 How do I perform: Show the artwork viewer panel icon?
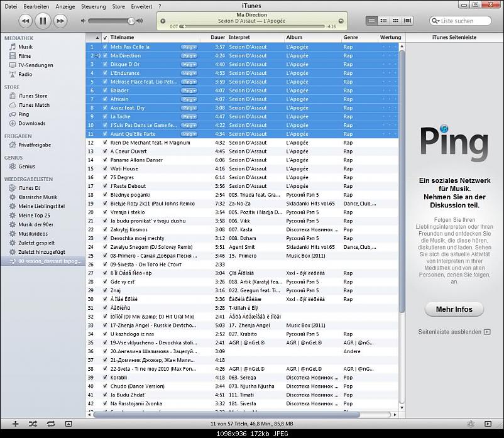click(67, 424)
